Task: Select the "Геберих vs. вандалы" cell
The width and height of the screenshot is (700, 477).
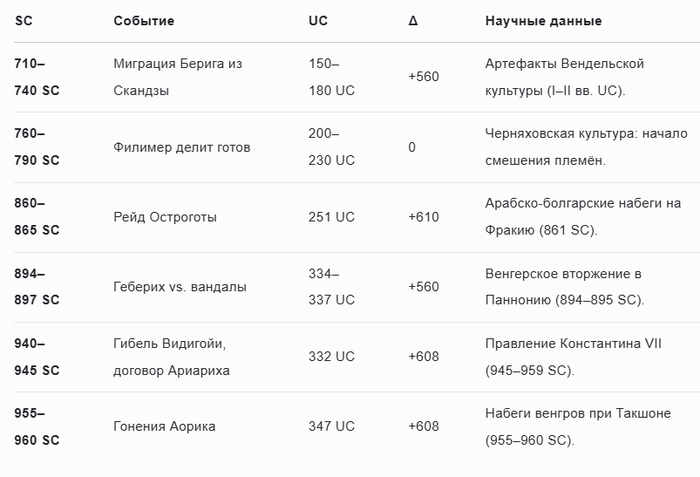Action: 180,287
